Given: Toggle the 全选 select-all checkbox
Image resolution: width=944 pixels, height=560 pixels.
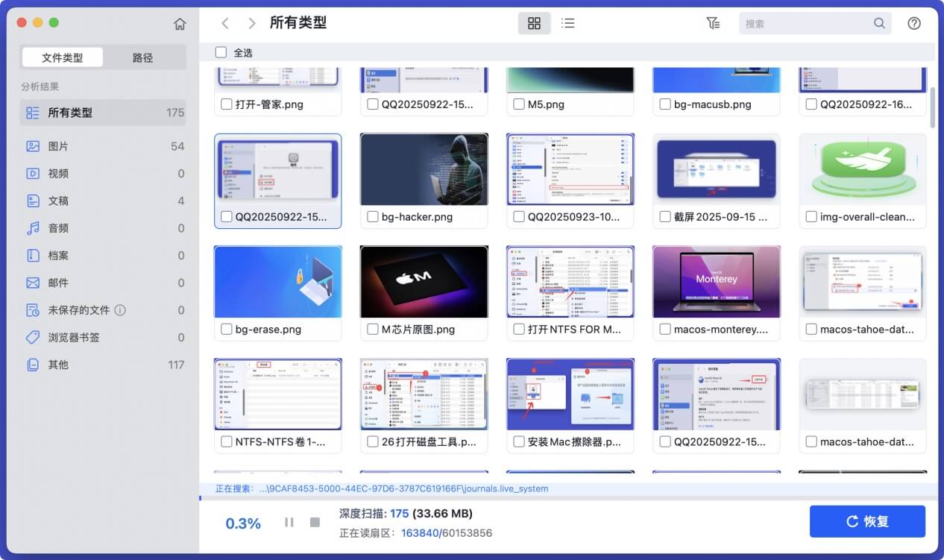Looking at the screenshot, I should coord(221,52).
